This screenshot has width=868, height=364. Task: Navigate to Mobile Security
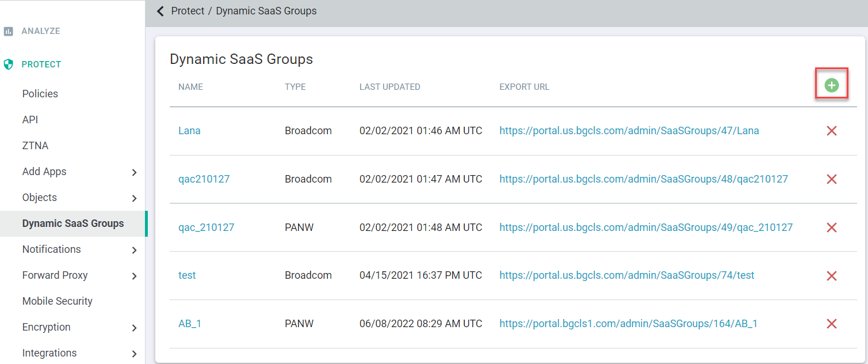[57, 301]
